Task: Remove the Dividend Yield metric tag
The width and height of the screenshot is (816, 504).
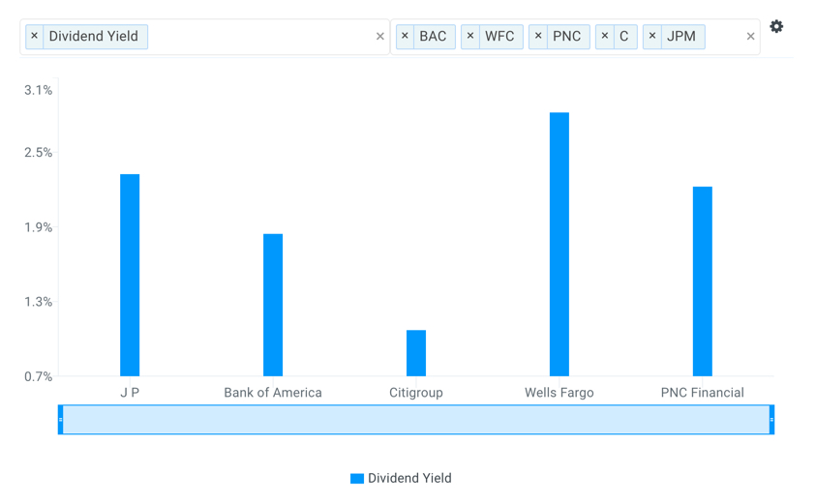Action: tap(34, 37)
